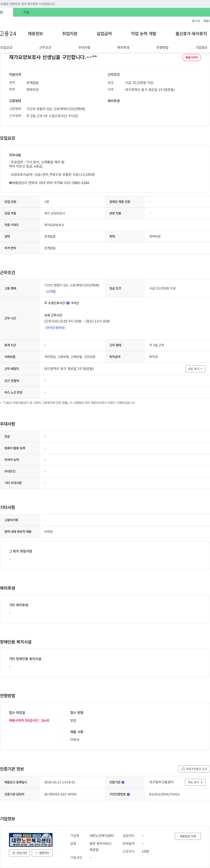The image size is (210, 868).
Task: Select the contact number 053-959-9758/ 010-3880-6286
Action: pyautogui.click(x=64, y=183)
